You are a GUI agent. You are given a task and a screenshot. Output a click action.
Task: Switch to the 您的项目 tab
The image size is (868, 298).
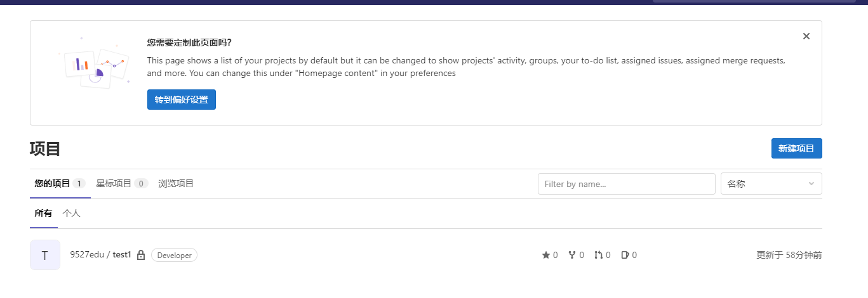coord(60,183)
